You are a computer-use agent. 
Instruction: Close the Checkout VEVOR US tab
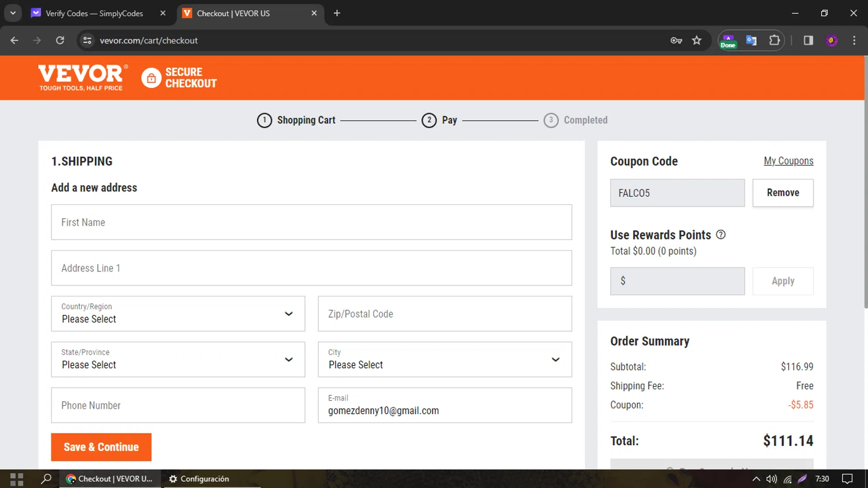314,13
